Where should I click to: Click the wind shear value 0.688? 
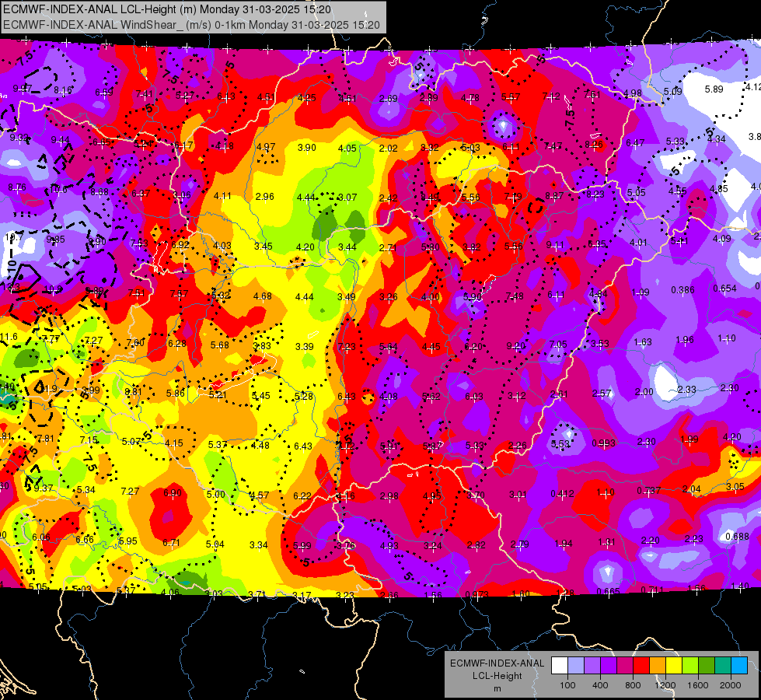(737, 537)
